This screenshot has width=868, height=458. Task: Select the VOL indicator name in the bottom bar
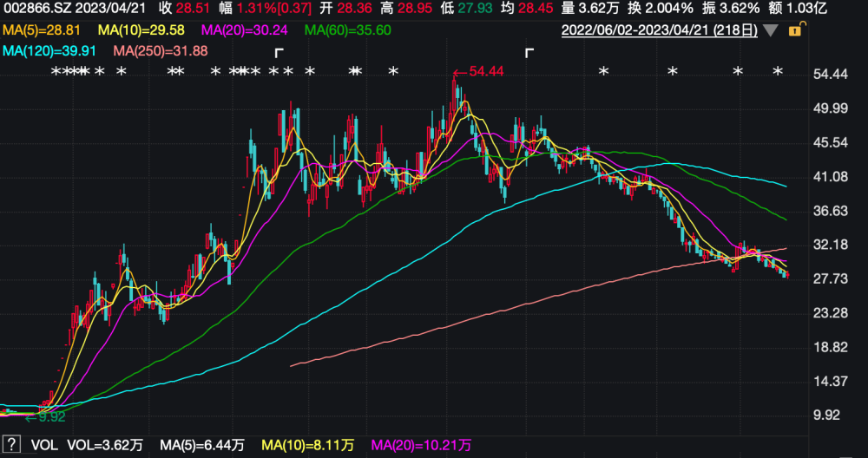(x=44, y=445)
